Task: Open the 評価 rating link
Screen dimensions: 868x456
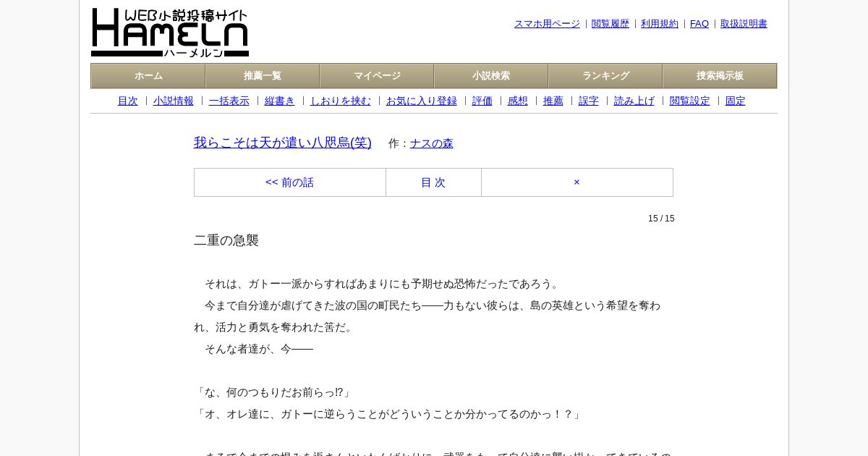Action: pos(482,101)
